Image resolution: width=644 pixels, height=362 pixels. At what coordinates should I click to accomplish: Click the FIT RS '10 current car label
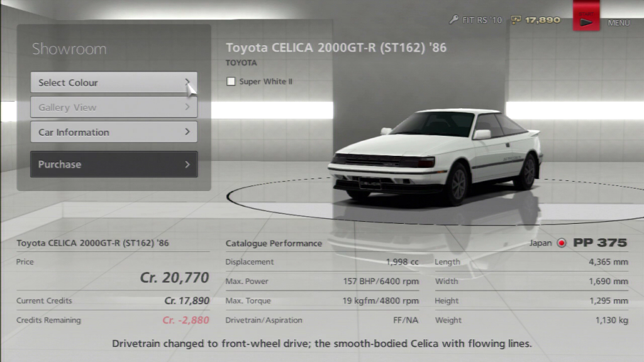tap(482, 20)
